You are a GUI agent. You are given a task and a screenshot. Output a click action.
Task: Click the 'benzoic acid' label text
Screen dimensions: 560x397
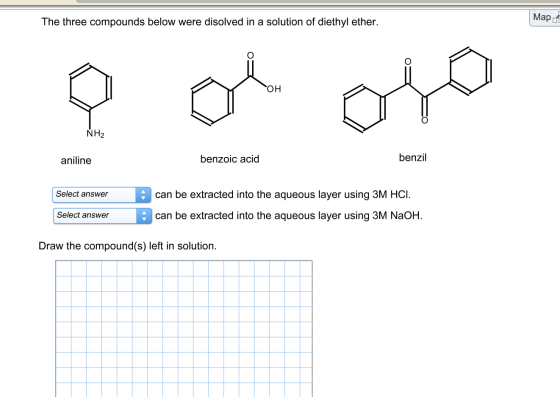pyautogui.click(x=230, y=159)
